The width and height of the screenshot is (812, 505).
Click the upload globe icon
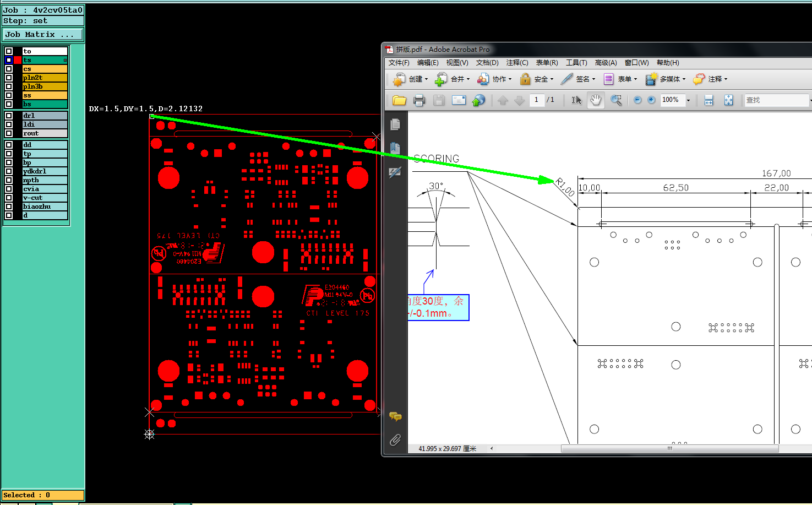tap(479, 100)
